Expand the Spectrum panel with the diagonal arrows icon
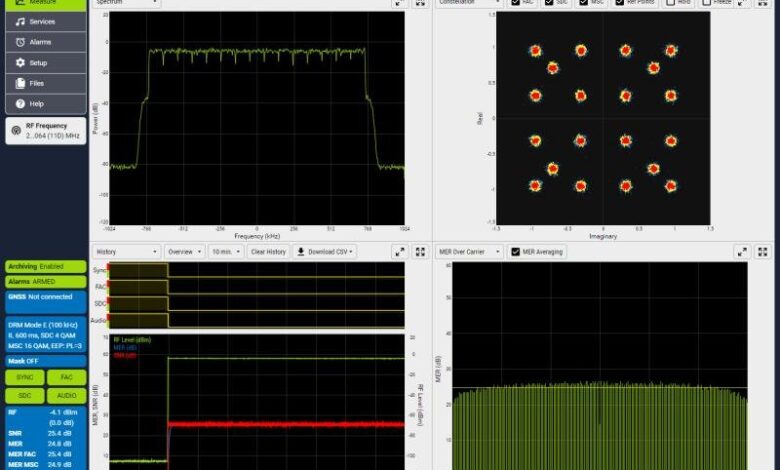Screen dimensions: 780x470 pos(399,3)
